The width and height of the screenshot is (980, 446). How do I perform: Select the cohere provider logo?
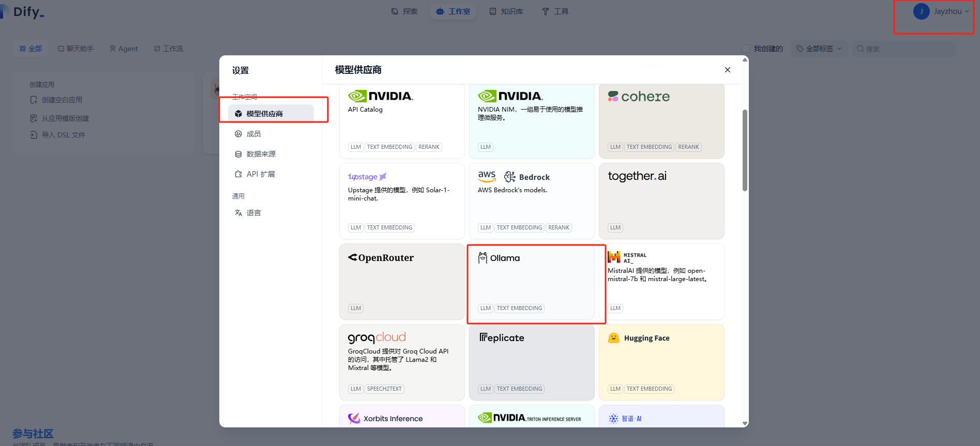[x=639, y=97]
